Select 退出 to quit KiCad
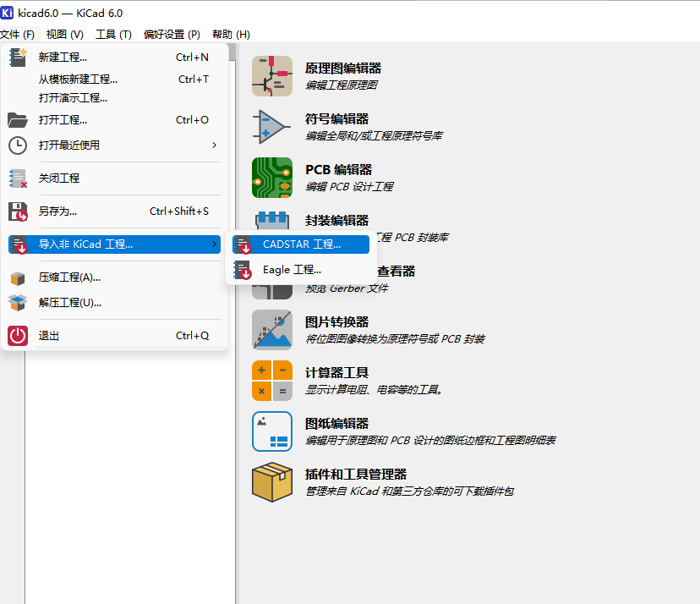700x604 pixels. click(x=114, y=336)
